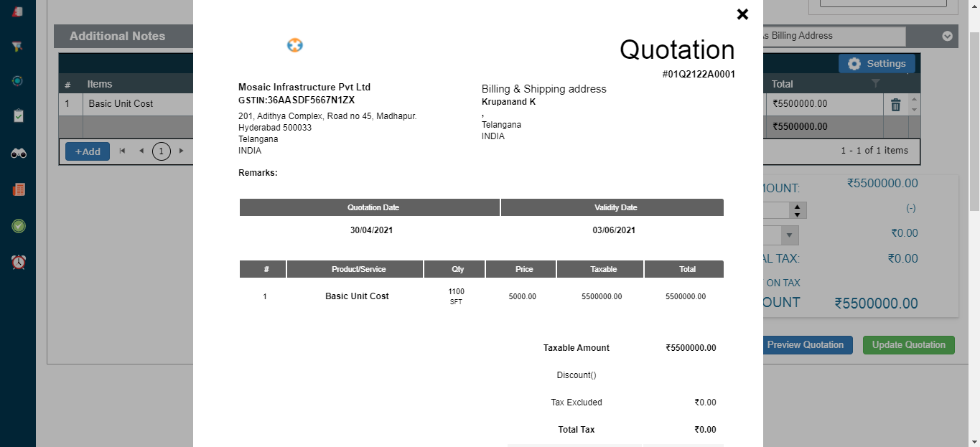Image resolution: width=980 pixels, height=447 pixels.
Task: Click the discount stepper arrows
Action: [797, 210]
